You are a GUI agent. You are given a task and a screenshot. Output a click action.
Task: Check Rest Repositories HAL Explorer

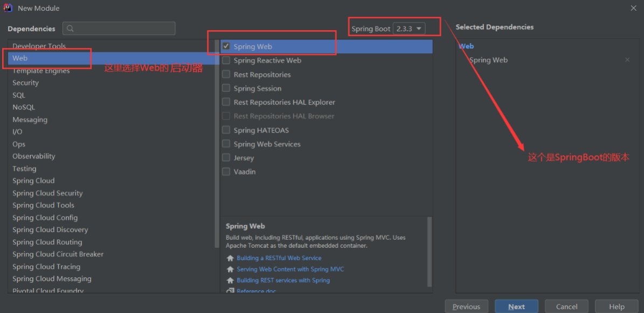(x=226, y=102)
